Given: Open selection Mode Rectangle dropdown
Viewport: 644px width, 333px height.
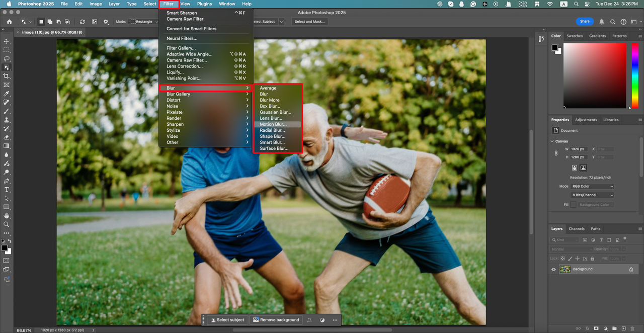Looking at the screenshot, I should click(x=144, y=22).
